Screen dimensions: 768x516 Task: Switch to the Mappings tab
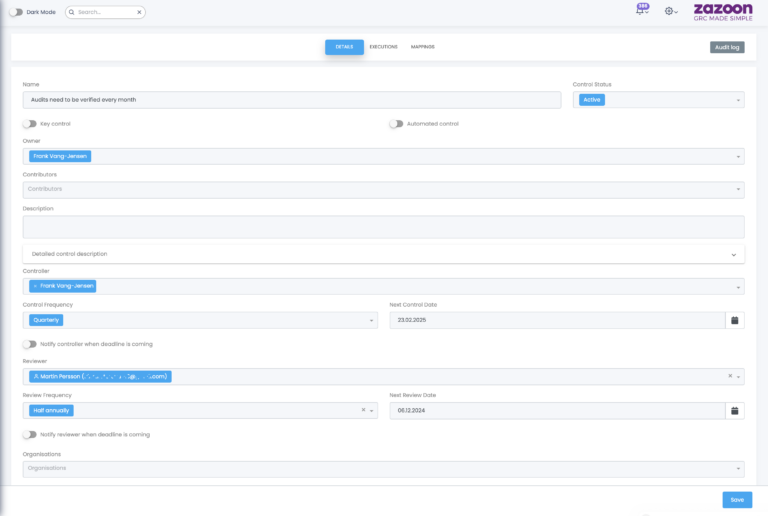click(422, 47)
